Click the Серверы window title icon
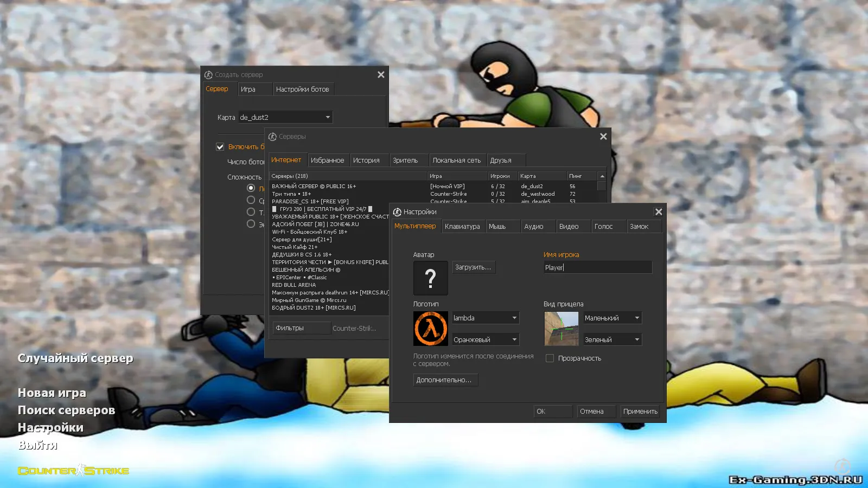Screen dimensions: 868x488 [272, 137]
